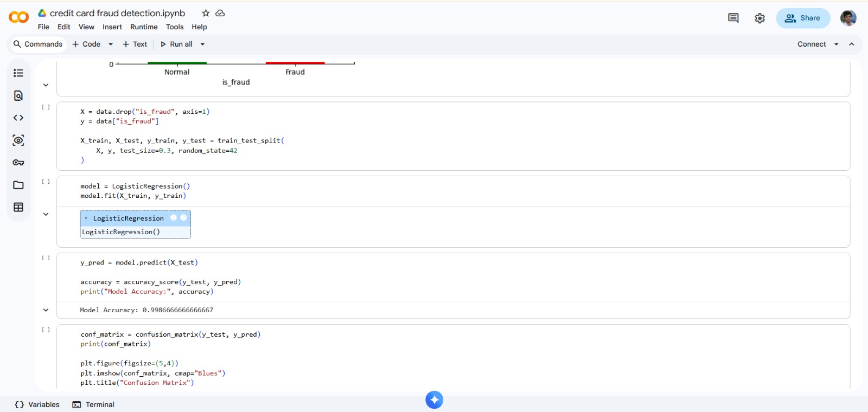Open find and replace panel
The width and height of the screenshot is (868, 412).
(18, 96)
